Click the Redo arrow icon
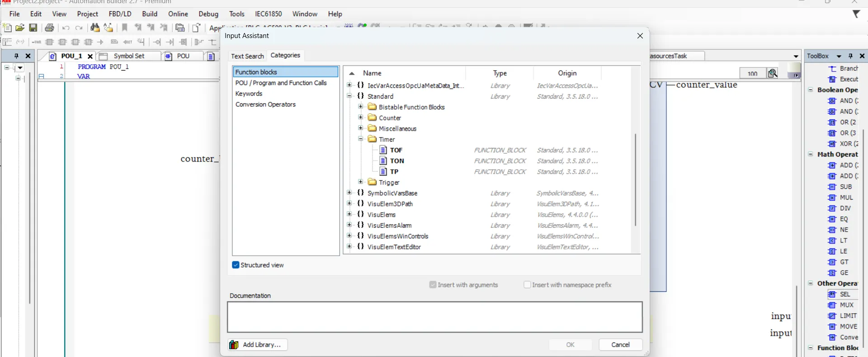 pyautogui.click(x=79, y=28)
